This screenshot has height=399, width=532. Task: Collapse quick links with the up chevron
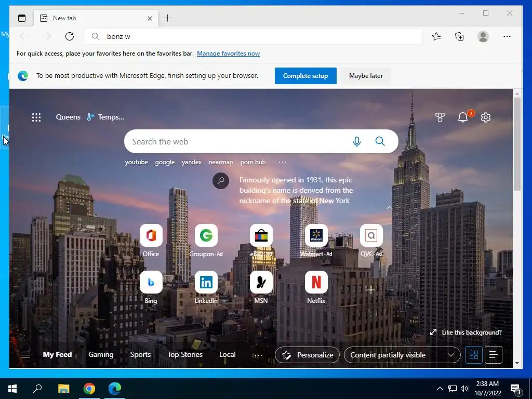(x=389, y=208)
